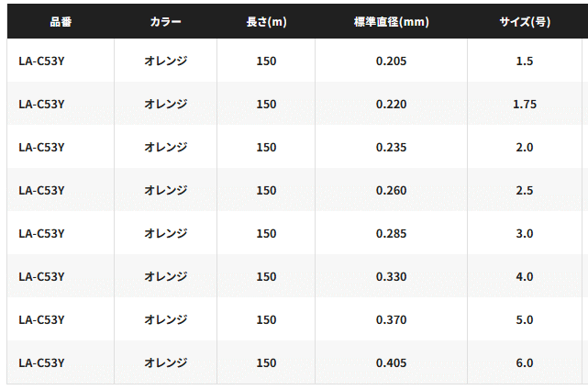This screenshot has height=390, width=588.
Task: Select LA-C53Y in the 1.75 size row
Action: pyautogui.click(x=41, y=105)
